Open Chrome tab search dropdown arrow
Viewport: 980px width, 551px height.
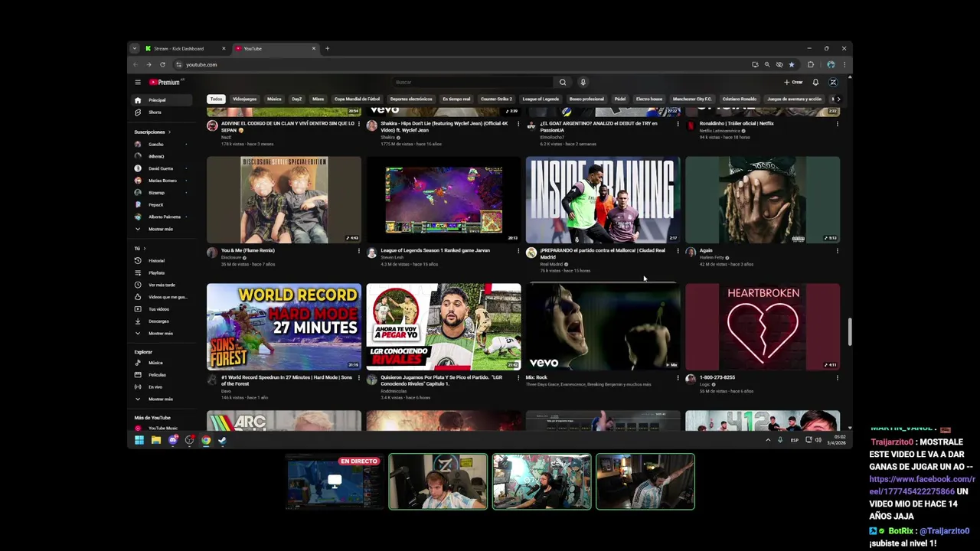(x=135, y=48)
